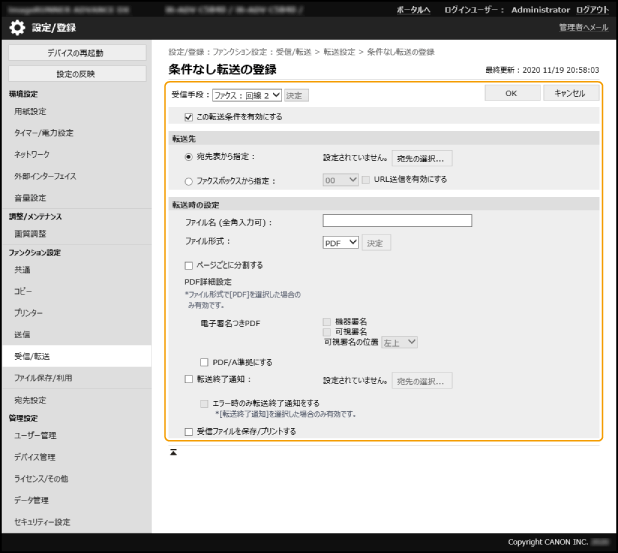Toggle 'この転送条件を有効にする' checkbox
This screenshot has height=553, width=618.
coord(189,117)
